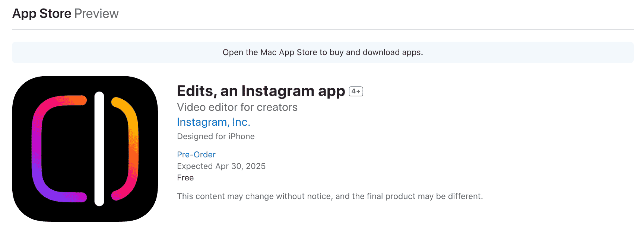Click the purple-pink left bracket in icon

[x=38, y=149]
